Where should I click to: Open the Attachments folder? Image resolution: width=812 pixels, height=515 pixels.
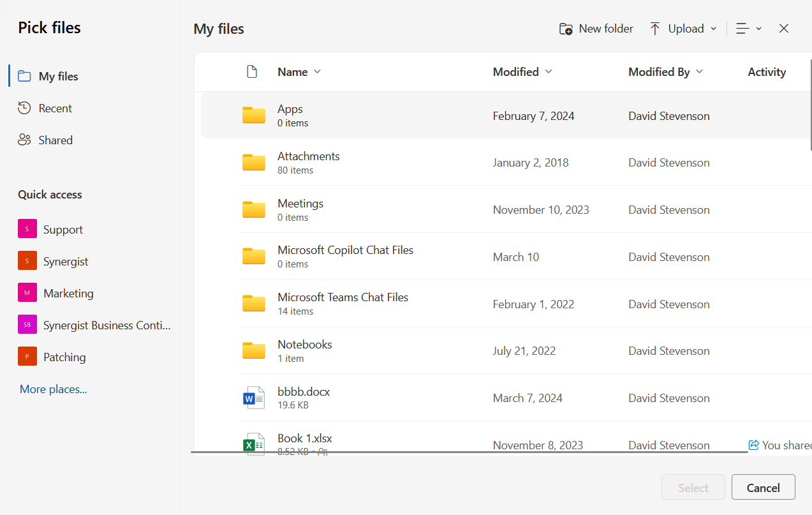click(308, 156)
